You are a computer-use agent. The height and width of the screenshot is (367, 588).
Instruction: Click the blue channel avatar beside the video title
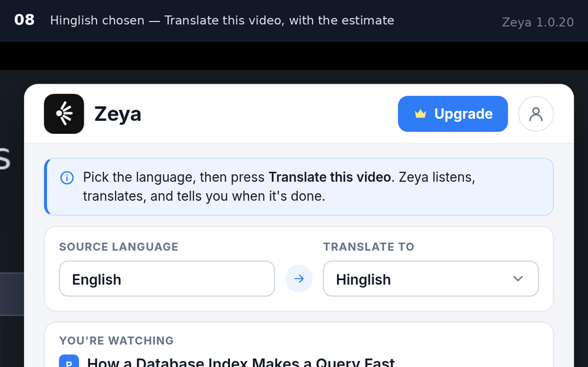(69, 361)
